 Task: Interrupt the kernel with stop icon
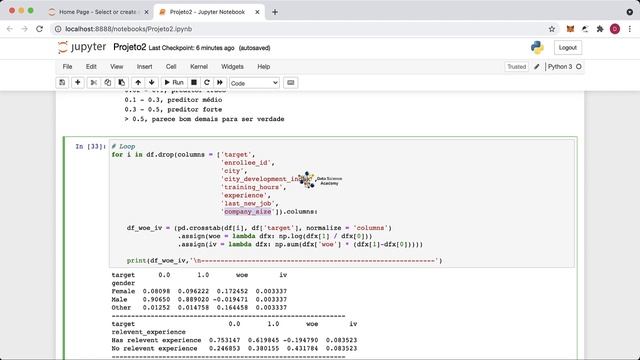coord(194,82)
